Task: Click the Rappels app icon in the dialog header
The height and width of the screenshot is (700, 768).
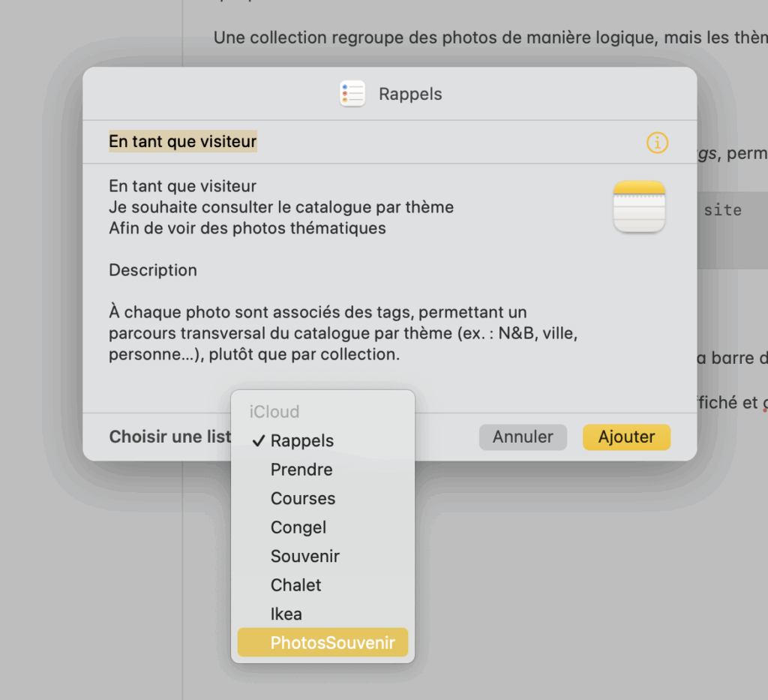Action: click(352, 94)
